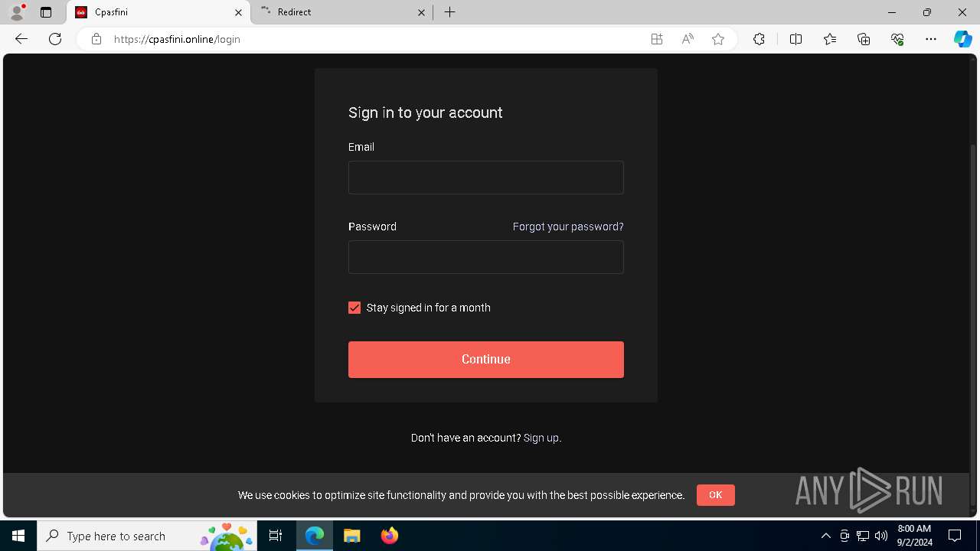
Task: Go back to the previous page
Action: (21, 39)
